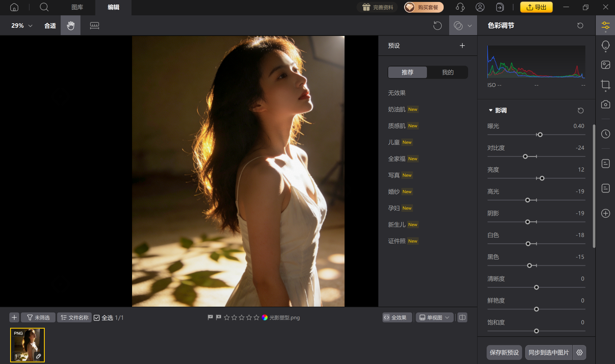
Task: Click the ruler measurement tool icon
Action: pyautogui.click(x=94, y=26)
